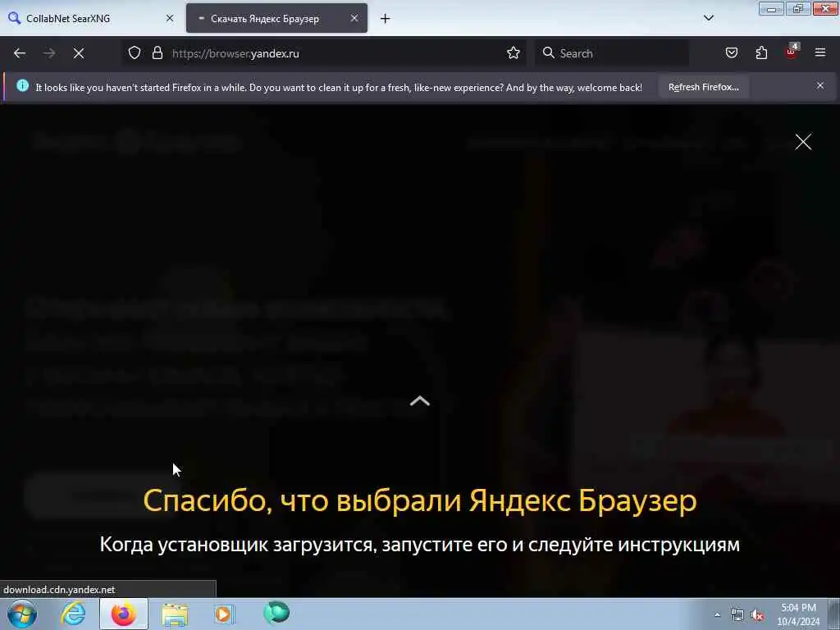Open the clock showing 5:04 PM
840x630 pixels.
(798, 614)
